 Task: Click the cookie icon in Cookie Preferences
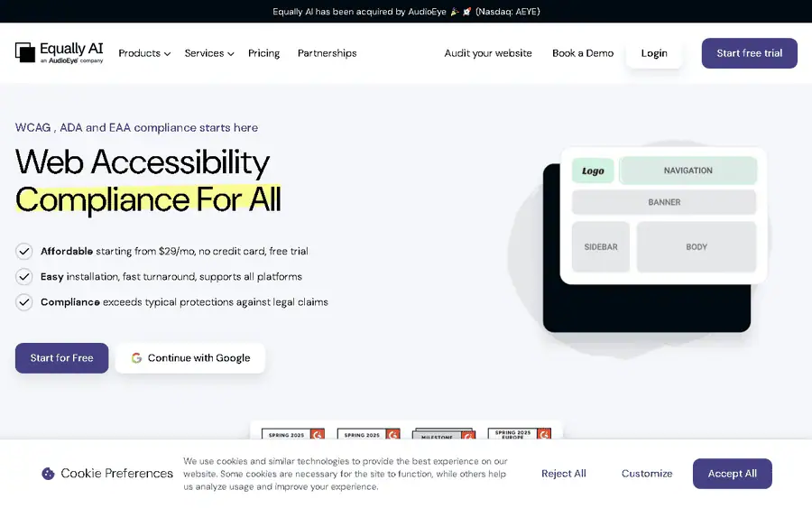tap(48, 474)
